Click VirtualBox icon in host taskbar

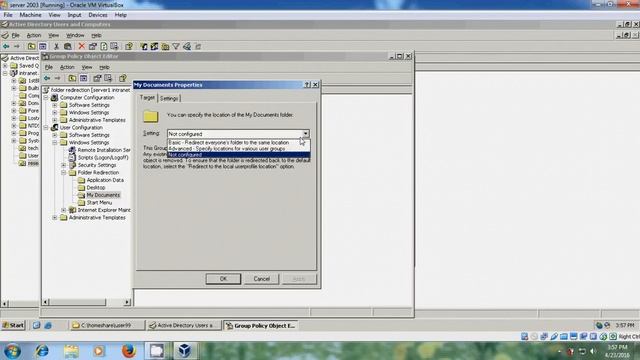tap(184, 351)
